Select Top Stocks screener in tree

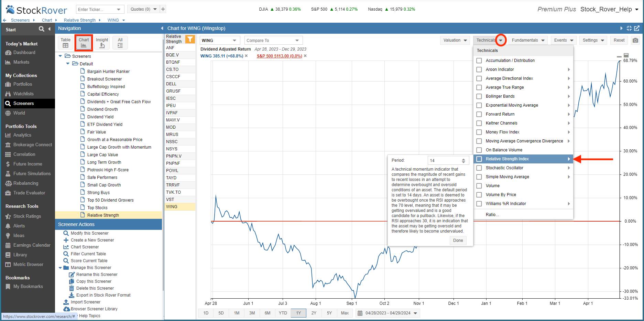(x=97, y=208)
